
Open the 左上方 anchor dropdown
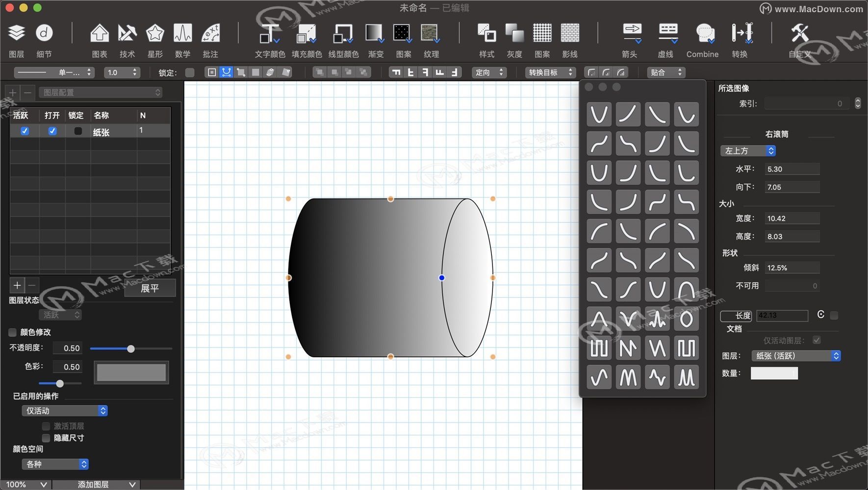pos(748,150)
